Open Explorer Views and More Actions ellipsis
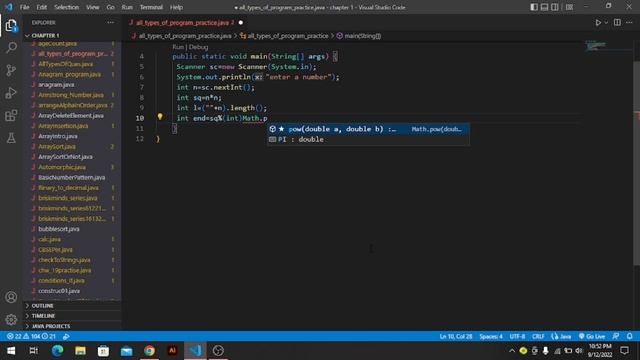This screenshot has height=360, width=640. click(111, 23)
